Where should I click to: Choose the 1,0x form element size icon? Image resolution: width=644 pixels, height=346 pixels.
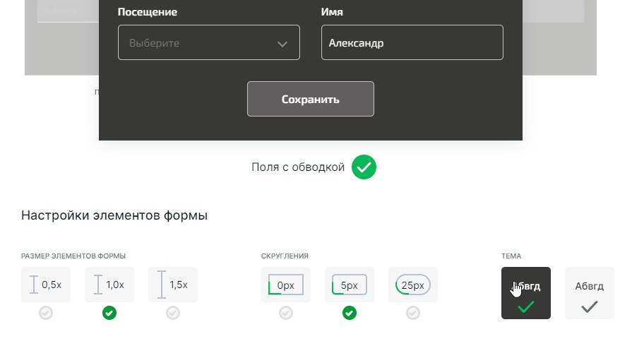pyautogui.click(x=109, y=285)
